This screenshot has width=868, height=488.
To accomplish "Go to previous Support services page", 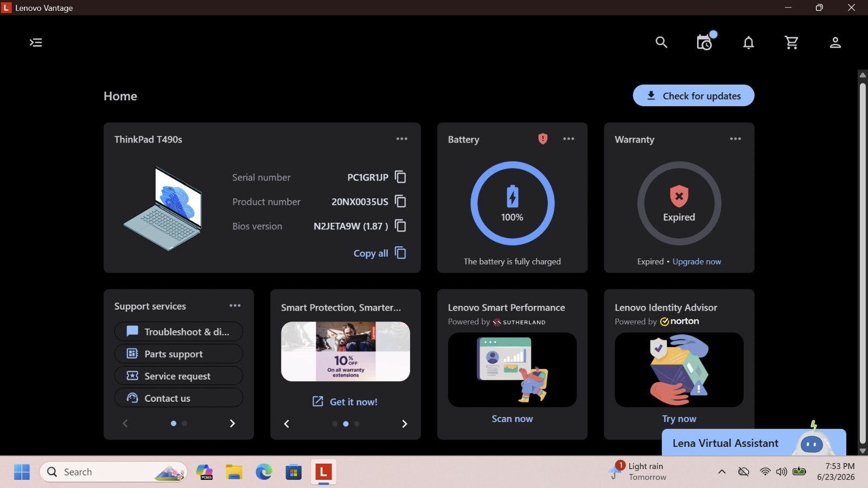I will coord(125,423).
